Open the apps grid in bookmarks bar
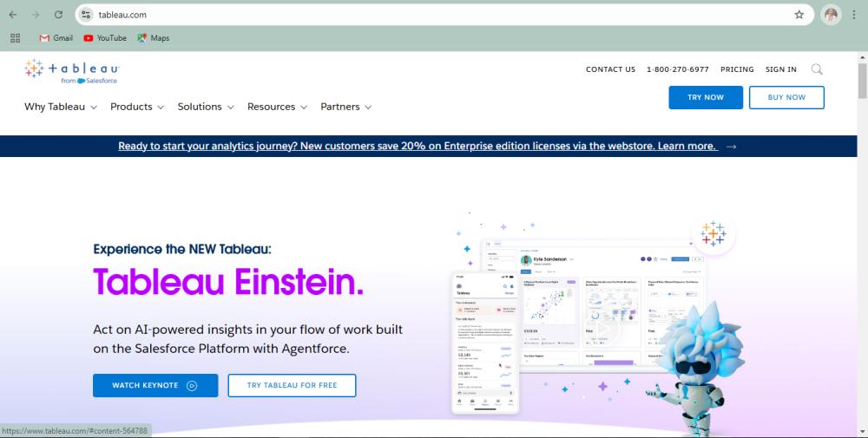Screen dimensions: 868x438 click(x=15, y=38)
